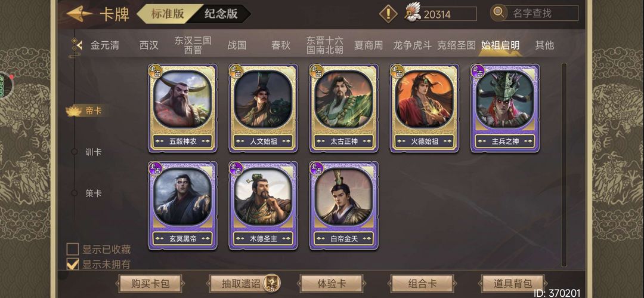Tap the 上古 badge on 五榖神农 card

coord(156,72)
